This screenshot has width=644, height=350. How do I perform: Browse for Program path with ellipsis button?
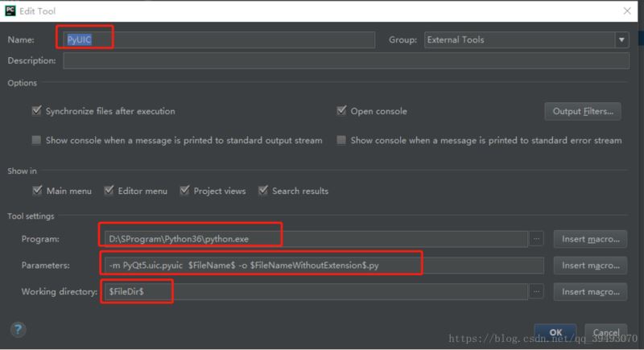[x=538, y=239]
